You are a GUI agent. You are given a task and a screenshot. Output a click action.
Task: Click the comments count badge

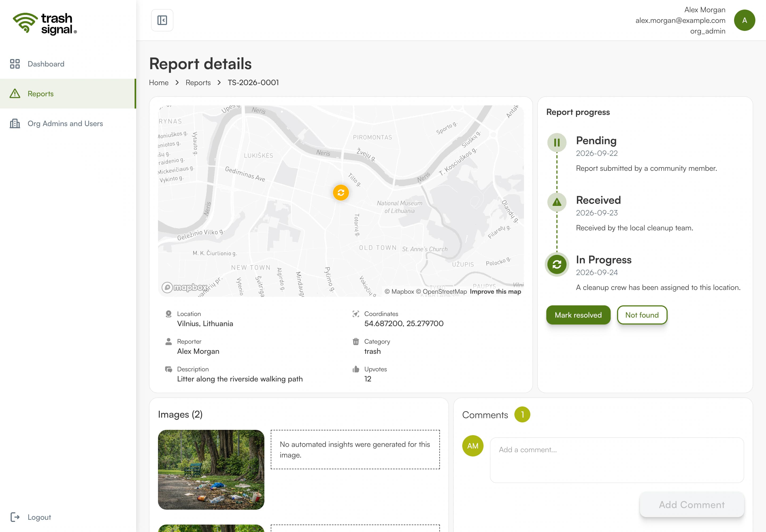click(x=522, y=414)
